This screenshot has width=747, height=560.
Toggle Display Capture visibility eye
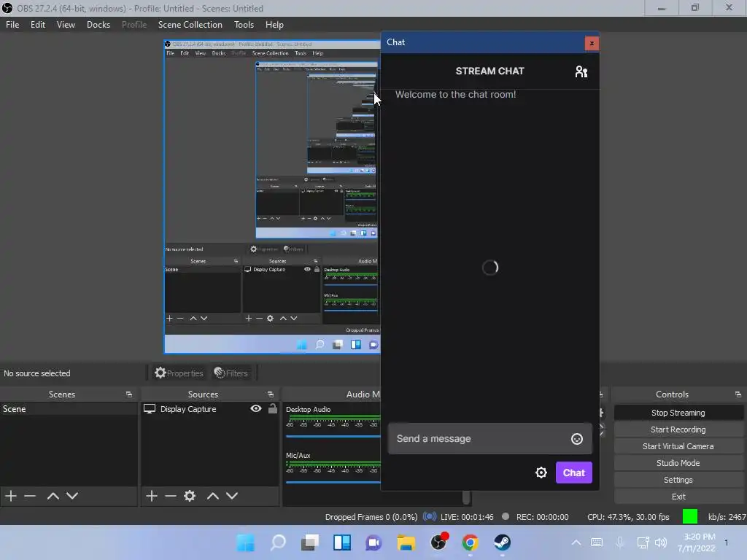(256, 408)
